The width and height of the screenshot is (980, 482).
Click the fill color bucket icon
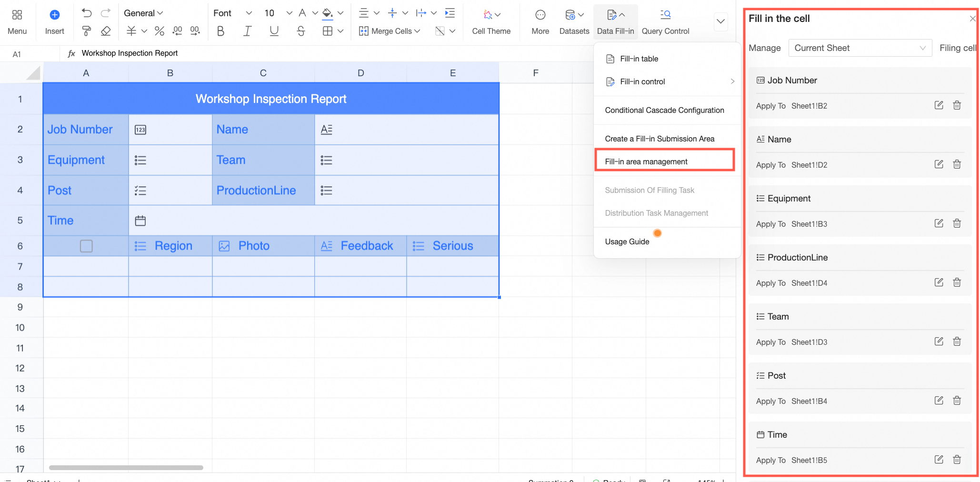327,13
